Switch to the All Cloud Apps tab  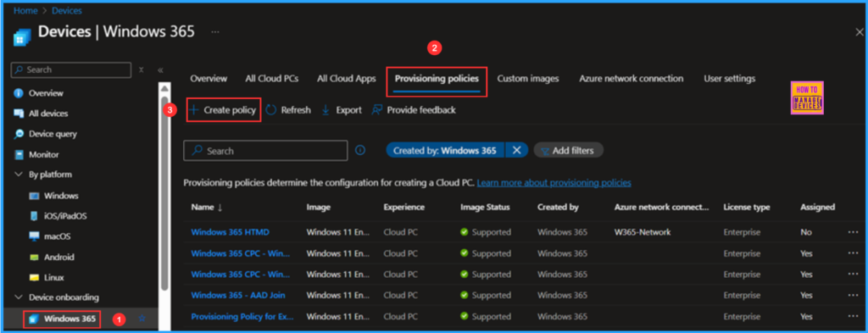pos(347,79)
